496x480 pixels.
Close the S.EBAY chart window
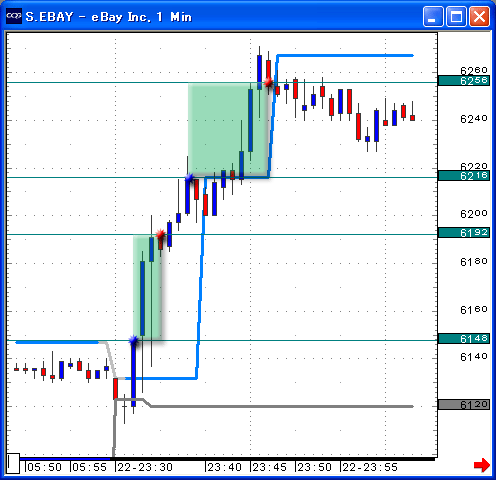click(x=480, y=16)
